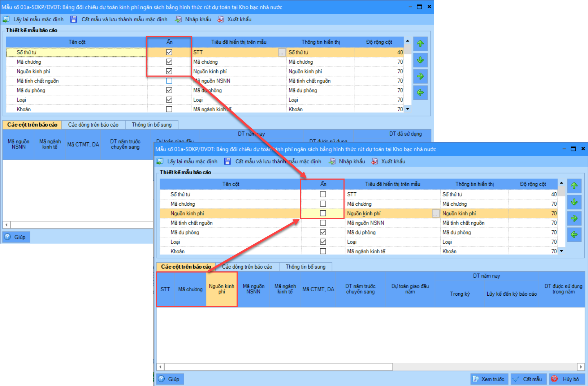The width and height of the screenshot is (588, 386).
Task: Uncheck Ẩn for Mã dự phòng, front window
Action: pyautogui.click(x=323, y=232)
